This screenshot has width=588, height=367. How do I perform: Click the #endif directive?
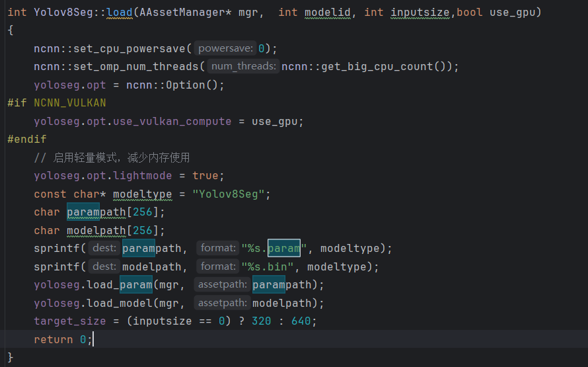click(x=27, y=140)
